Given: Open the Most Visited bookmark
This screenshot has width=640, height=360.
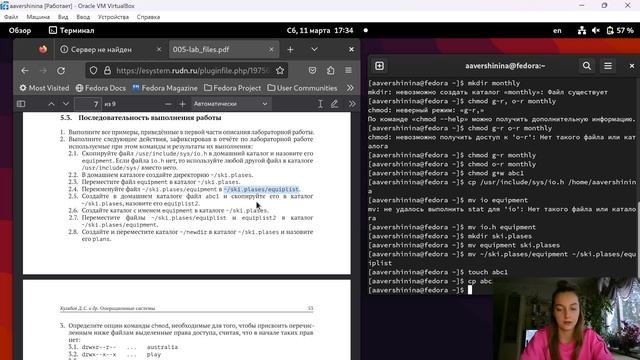Looking at the screenshot, I should point(44,88).
